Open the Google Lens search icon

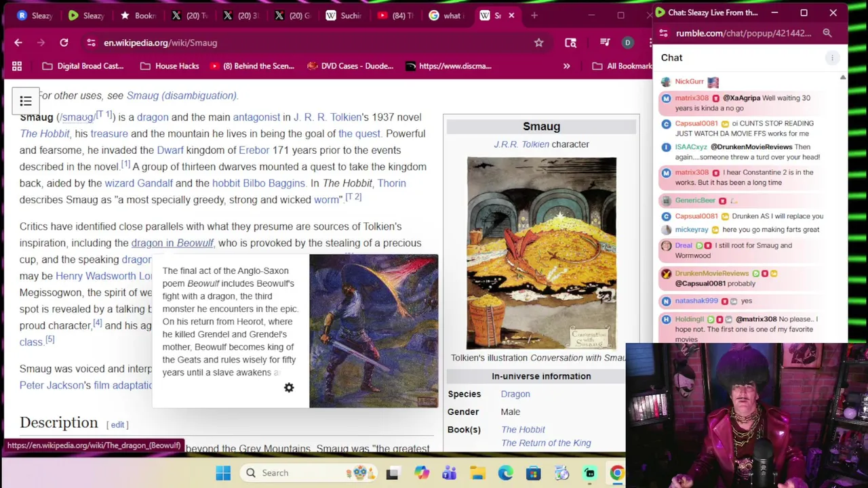click(570, 43)
